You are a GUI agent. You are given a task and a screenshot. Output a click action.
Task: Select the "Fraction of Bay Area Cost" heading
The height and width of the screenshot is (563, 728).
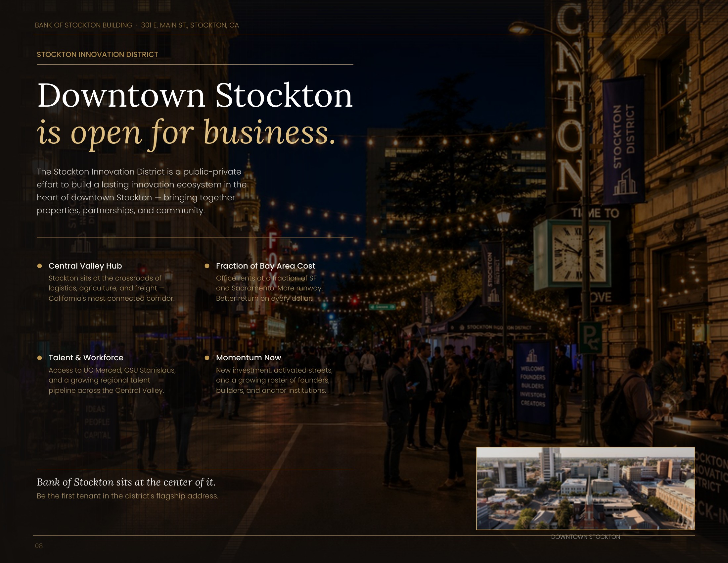coord(265,266)
